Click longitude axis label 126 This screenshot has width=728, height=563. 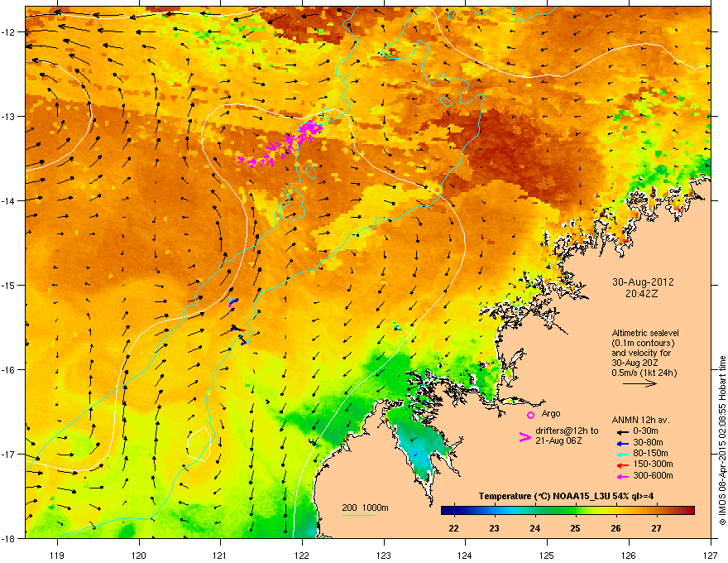tap(629, 555)
